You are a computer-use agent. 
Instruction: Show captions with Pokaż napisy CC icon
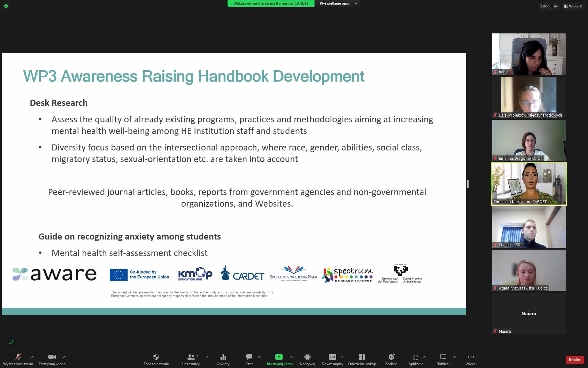pyautogui.click(x=333, y=357)
